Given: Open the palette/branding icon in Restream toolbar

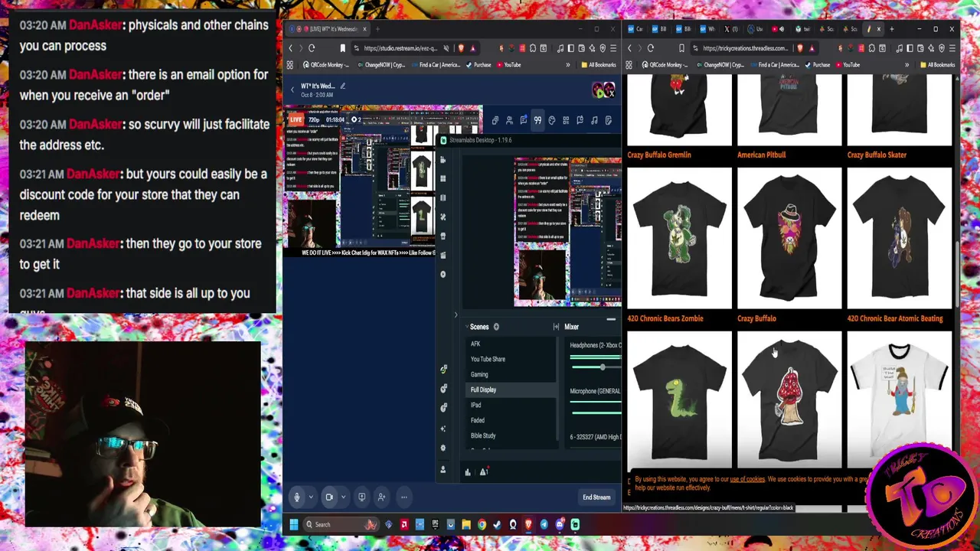Looking at the screenshot, I should click(x=551, y=120).
